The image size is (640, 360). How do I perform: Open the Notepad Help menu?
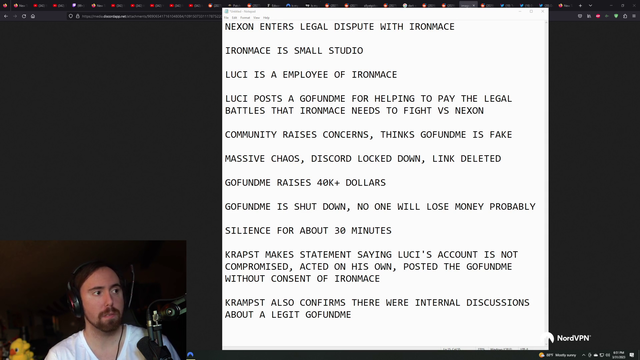click(266, 18)
